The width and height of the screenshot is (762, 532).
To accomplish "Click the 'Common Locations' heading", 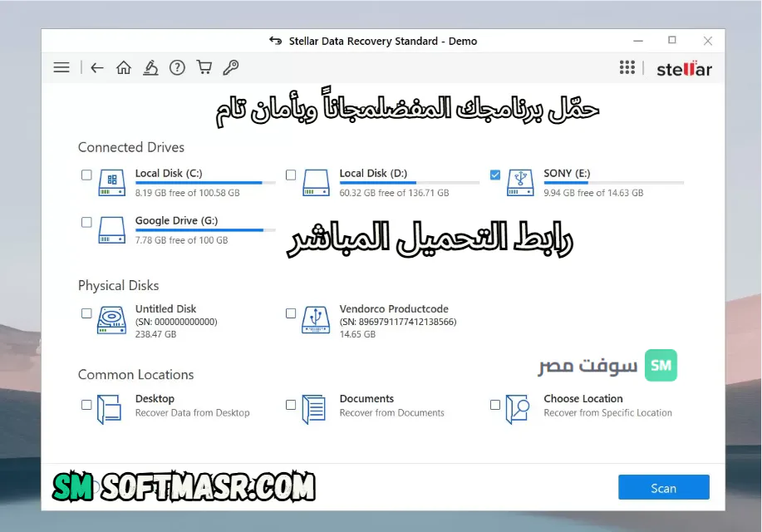I will (x=135, y=374).
